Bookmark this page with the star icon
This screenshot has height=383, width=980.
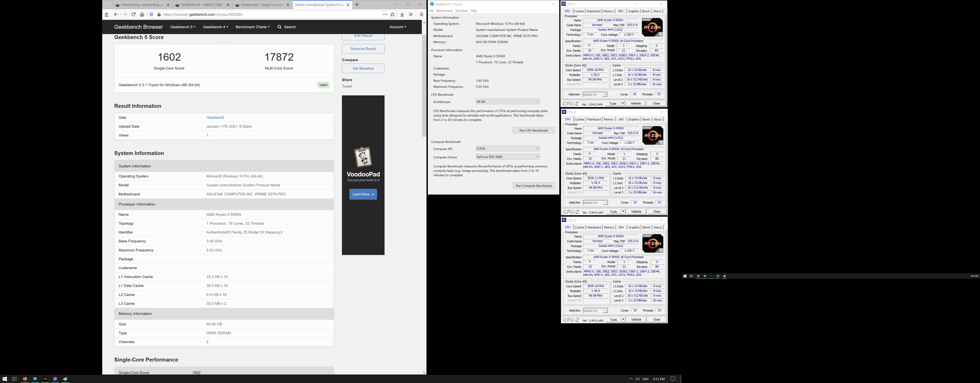pyautogui.click(x=393, y=14)
